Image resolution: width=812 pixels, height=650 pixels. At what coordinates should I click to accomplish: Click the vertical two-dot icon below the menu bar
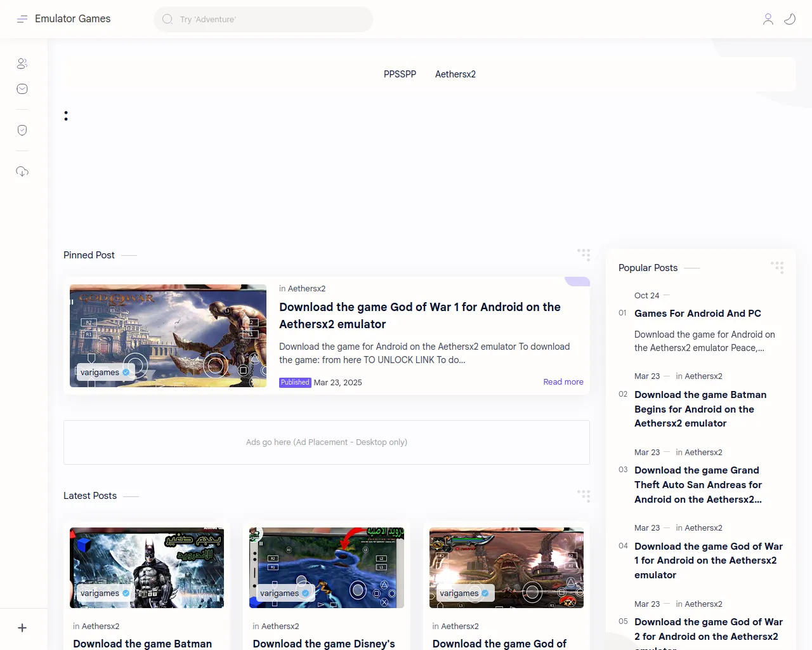66,116
